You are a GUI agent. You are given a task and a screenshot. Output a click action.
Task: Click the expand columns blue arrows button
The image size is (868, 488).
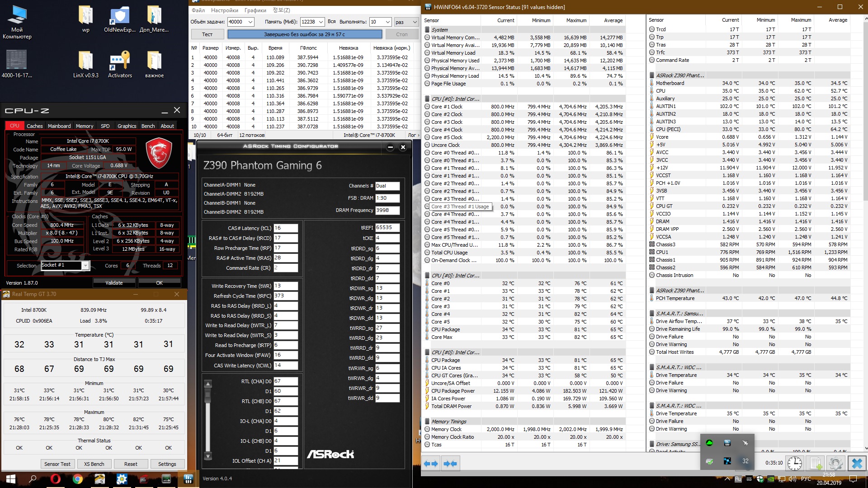click(431, 464)
